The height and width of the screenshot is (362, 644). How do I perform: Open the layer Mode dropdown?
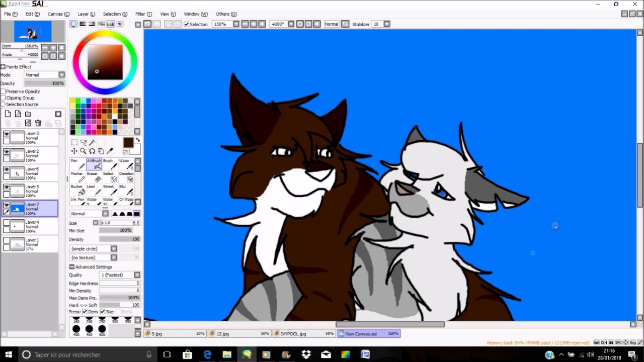pyautogui.click(x=45, y=75)
